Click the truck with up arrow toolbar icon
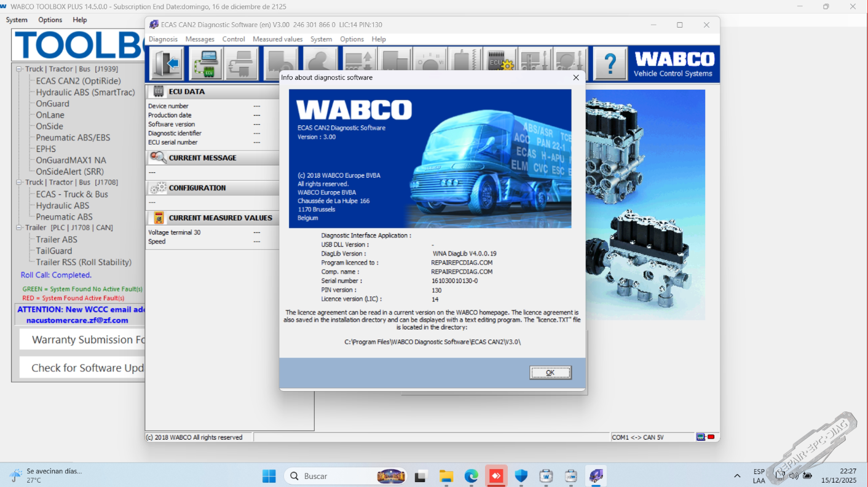This screenshot has height=487, width=868. [x=360, y=60]
